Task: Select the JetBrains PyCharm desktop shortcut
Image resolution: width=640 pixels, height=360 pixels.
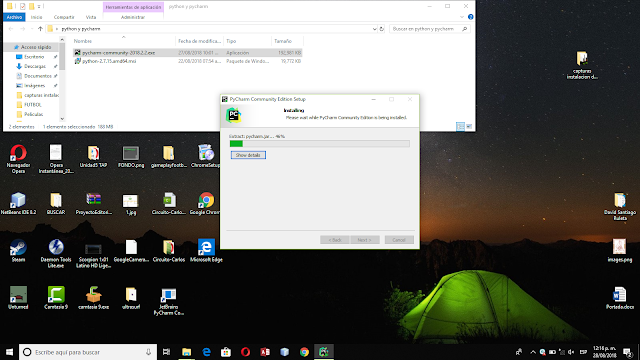Action: pos(169,301)
